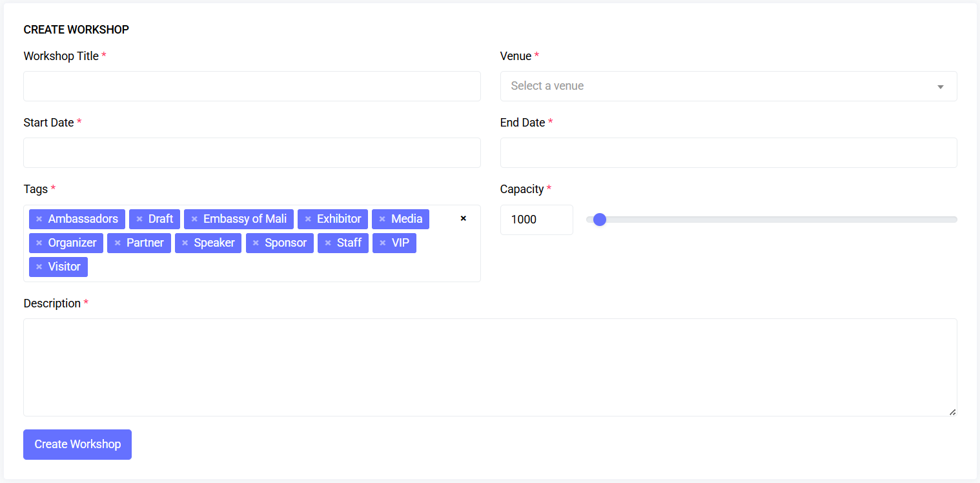980x483 pixels.
Task: Remove the VIP tag
Action: click(383, 243)
